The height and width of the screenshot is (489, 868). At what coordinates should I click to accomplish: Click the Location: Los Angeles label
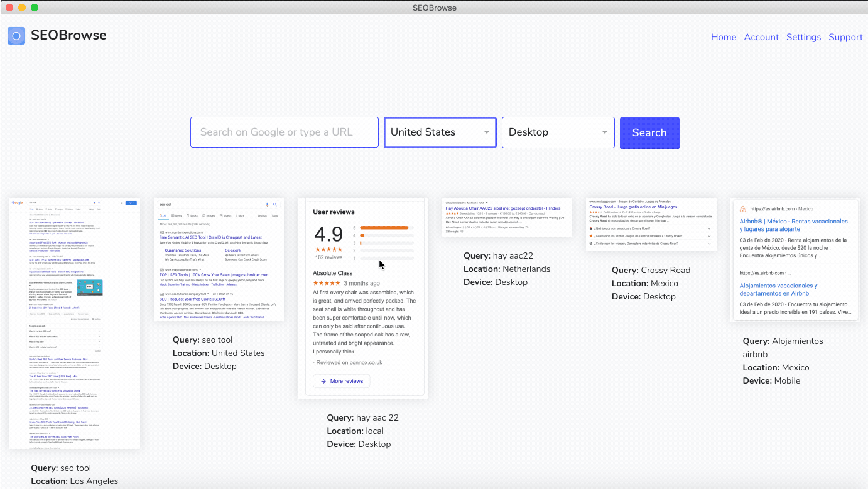click(74, 481)
